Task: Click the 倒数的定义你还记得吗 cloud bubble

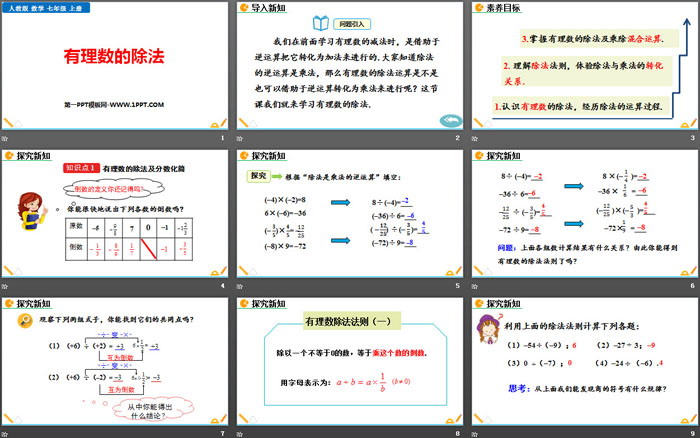Action: 113,189
